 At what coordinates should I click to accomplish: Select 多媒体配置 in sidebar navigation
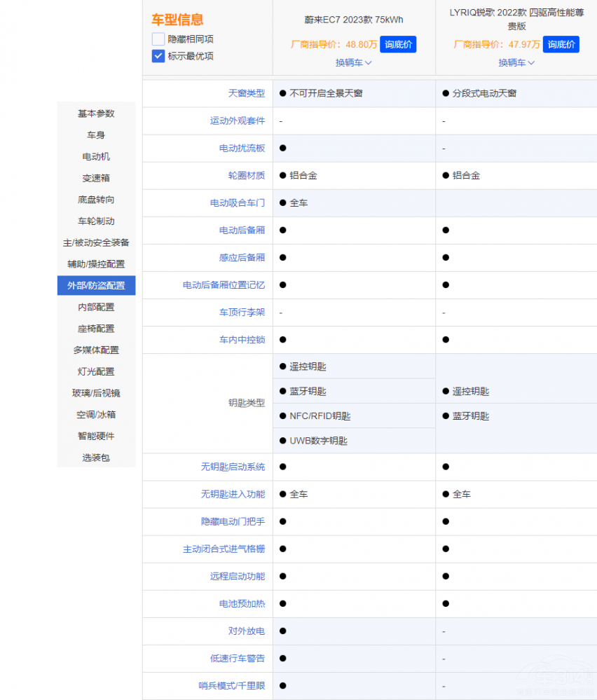tap(96, 350)
